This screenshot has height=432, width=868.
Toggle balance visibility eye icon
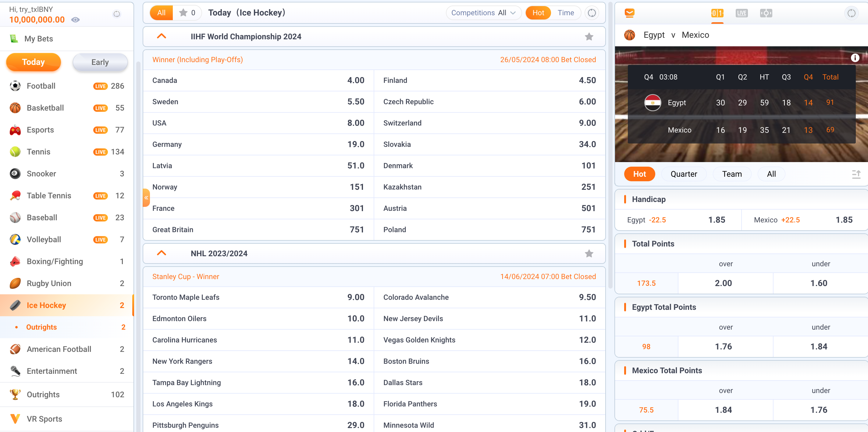tap(76, 20)
